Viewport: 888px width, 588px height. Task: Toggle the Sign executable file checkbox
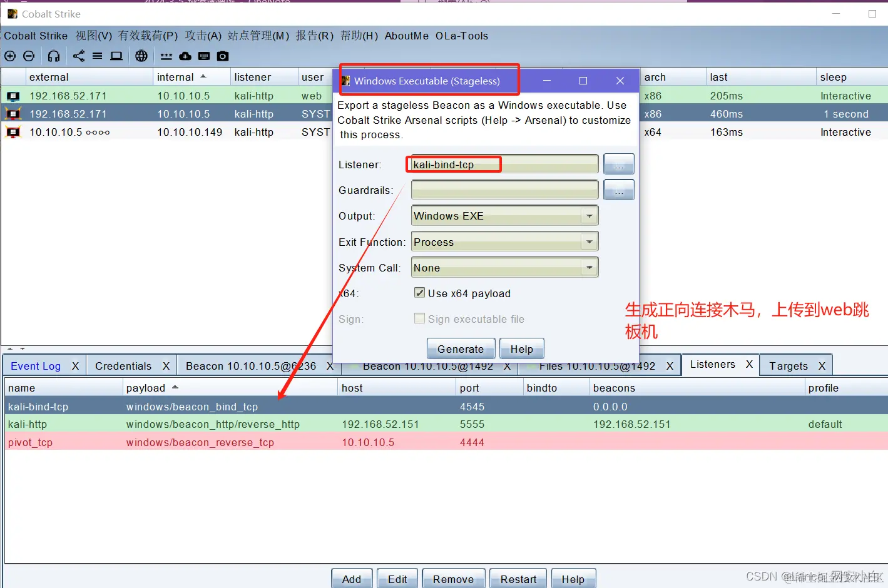(419, 318)
